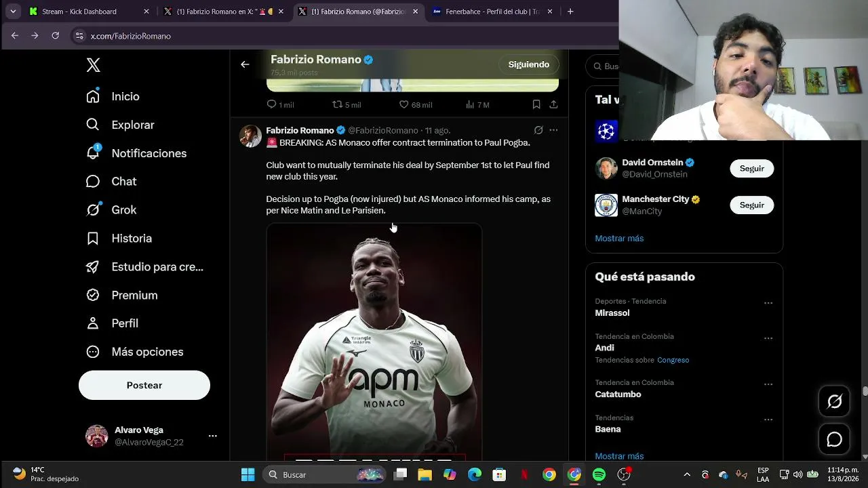The height and width of the screenshot is (488, 868).
Task: Open the Windows Start menu
Action: coord(248,474)
